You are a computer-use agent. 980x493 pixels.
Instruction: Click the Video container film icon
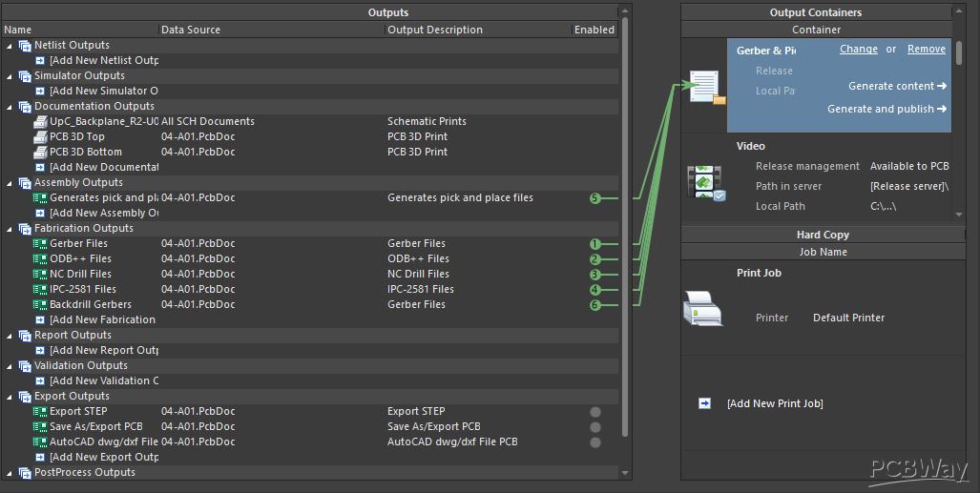coord(705,182)
